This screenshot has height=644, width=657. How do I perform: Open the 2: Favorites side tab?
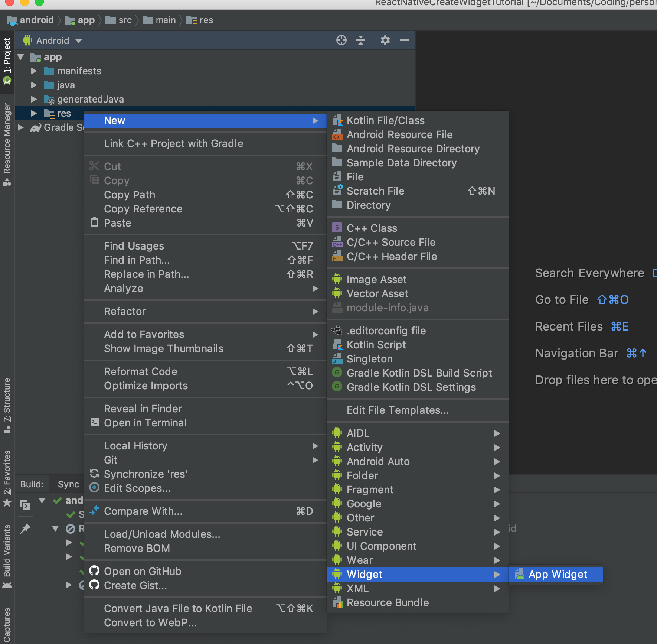(x=7, y=478)
